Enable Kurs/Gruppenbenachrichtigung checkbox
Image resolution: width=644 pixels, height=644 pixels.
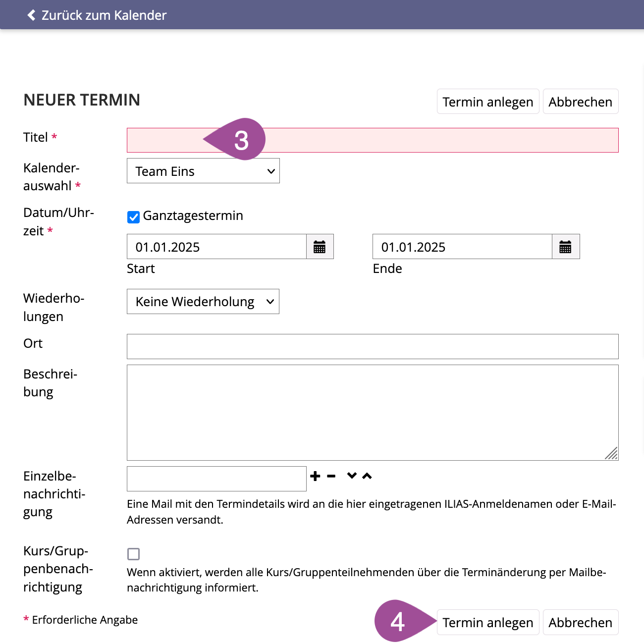tap(133, 554)
